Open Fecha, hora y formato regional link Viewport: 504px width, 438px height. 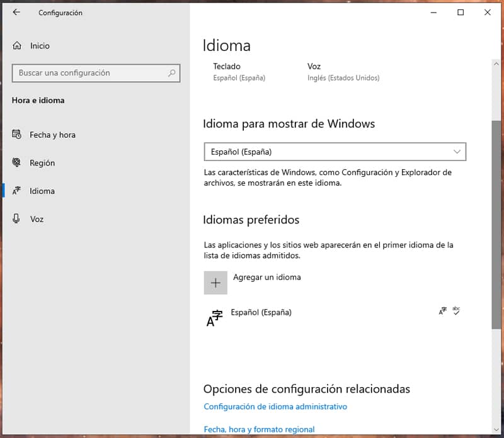pyautogui.click(x=259, y=429)
